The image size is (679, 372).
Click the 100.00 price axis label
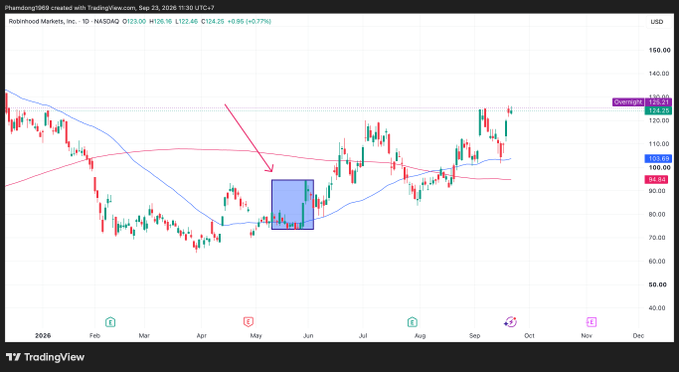pyautogui.click(x=660, y=168)
